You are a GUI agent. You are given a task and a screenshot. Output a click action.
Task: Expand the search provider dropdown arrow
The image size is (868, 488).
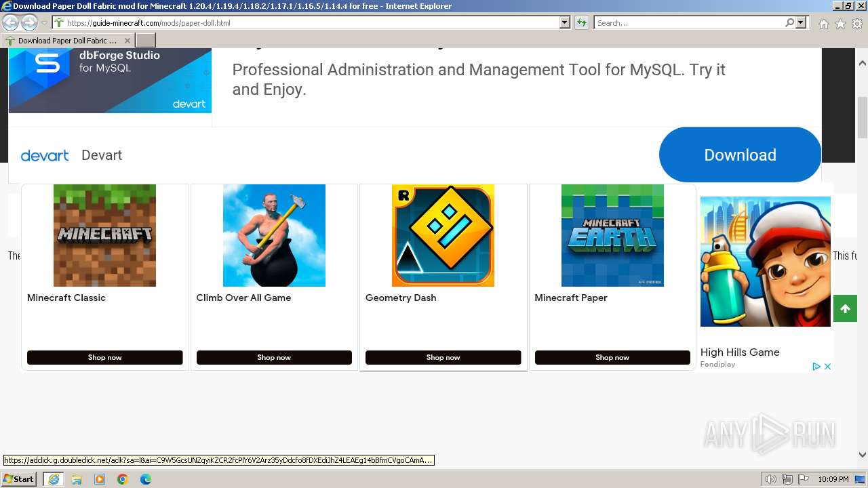coord(801,23)
